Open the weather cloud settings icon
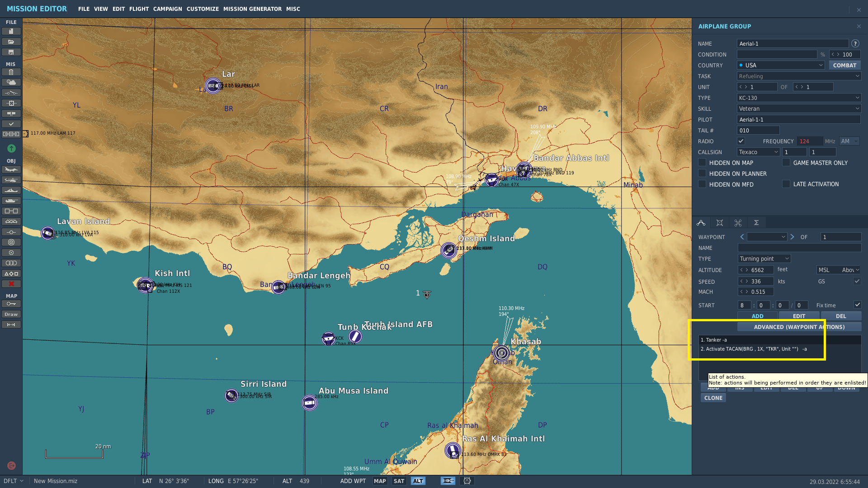This screenshot has height=488, width=868. 11,82
